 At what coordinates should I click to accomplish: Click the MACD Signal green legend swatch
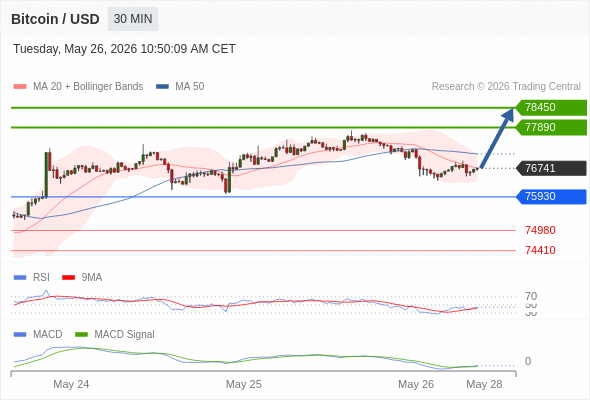click(x=81, y=335)
